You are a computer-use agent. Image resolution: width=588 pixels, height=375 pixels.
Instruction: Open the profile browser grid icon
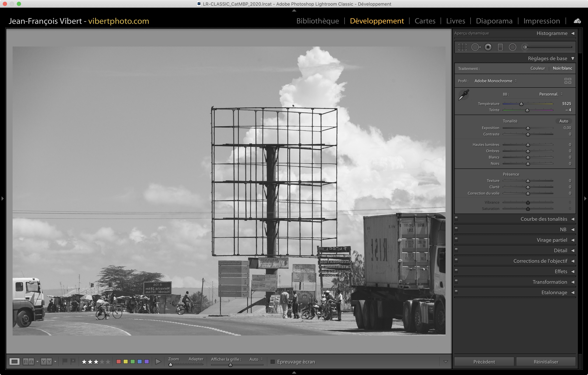(568, 81)
